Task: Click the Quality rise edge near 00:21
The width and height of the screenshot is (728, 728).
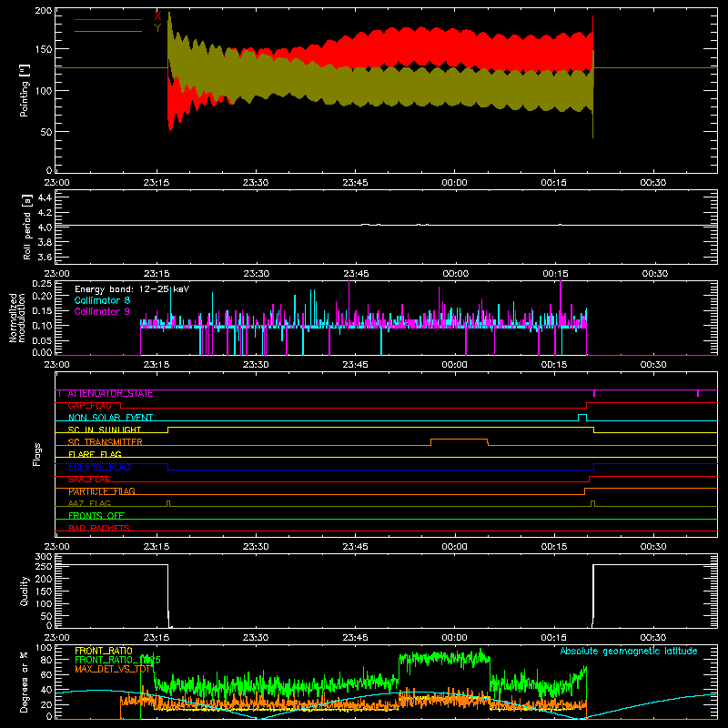Action: (x=593, y=596)
